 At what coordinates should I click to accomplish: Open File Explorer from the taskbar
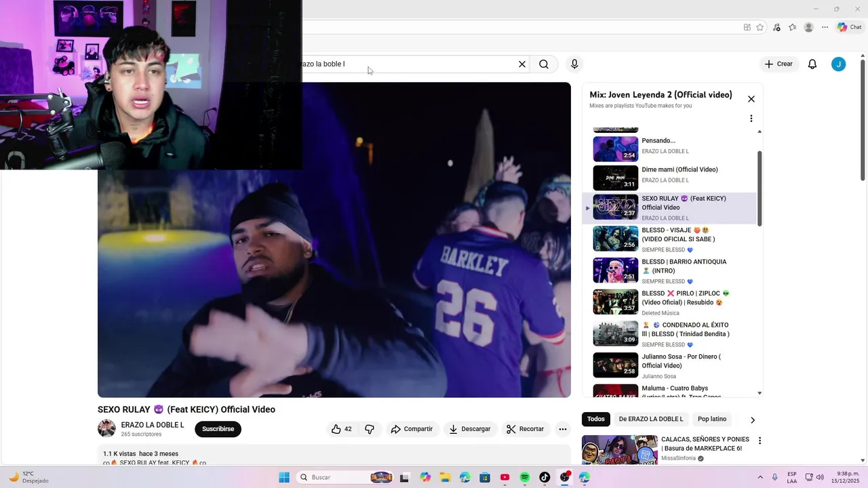(x=445, y=477)
